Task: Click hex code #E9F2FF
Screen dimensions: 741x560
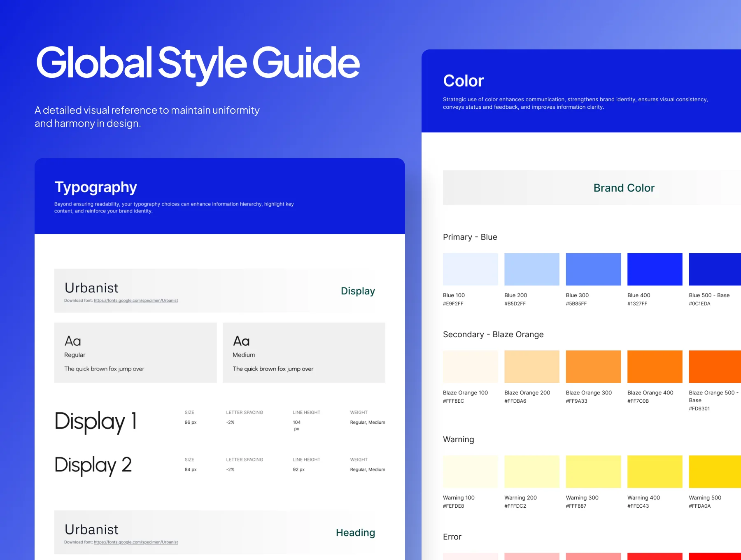Action: pyautogui.click(x=453, y=304)
